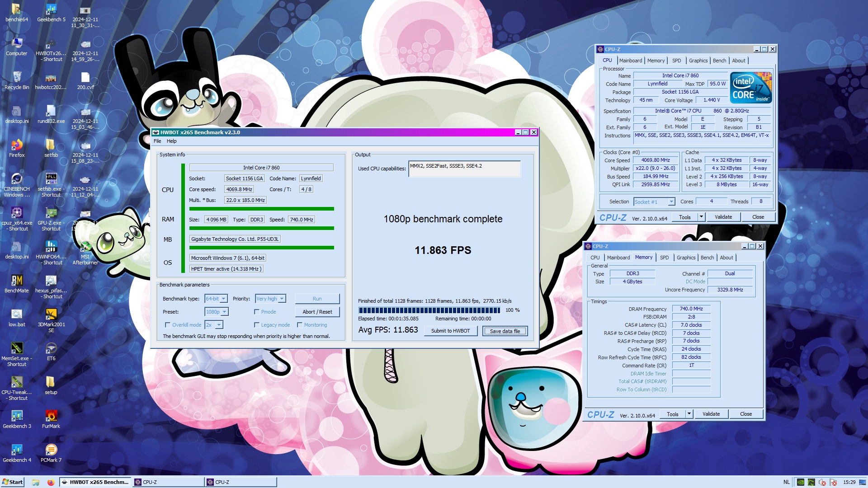Open Help menu in HWBOT x265
Screen dimensions: 868x488
click(x=172, y=141)
